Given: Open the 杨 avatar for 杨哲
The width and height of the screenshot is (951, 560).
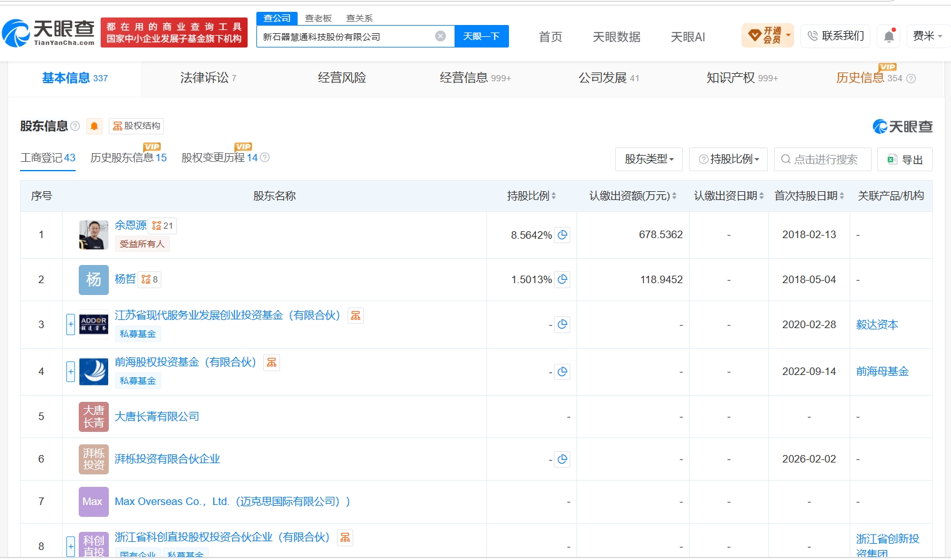Looking at the screenshot, I should click(94, 279).
